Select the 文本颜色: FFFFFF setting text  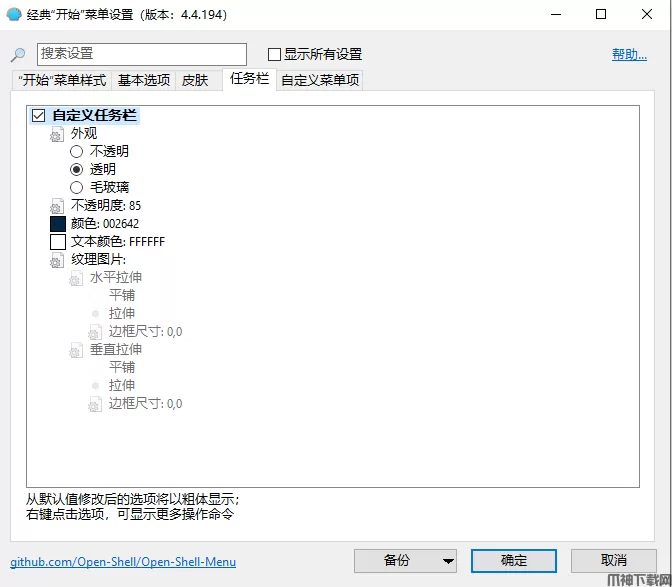(118, 242)
